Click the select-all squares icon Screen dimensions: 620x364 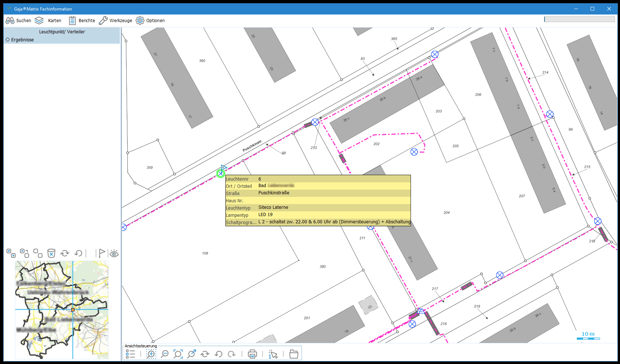(x=11, y=253)
